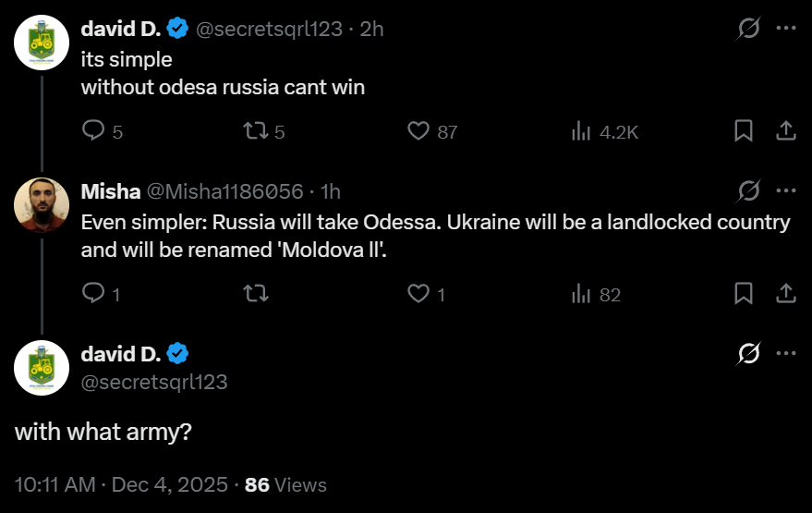Like Misha's tweet

point(426,294)
